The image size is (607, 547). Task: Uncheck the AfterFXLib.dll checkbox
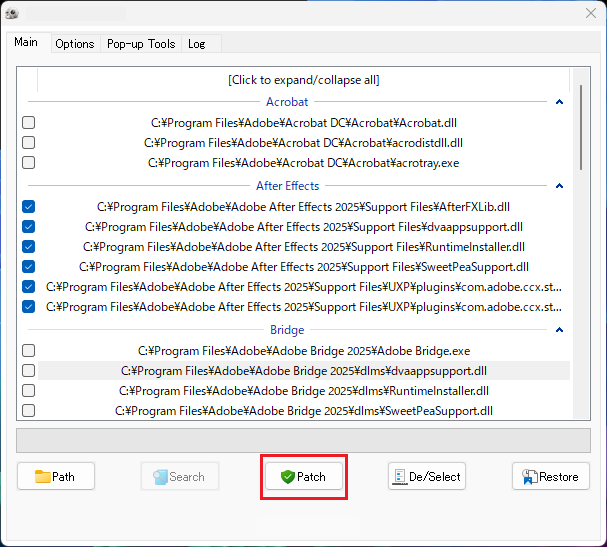29,207
